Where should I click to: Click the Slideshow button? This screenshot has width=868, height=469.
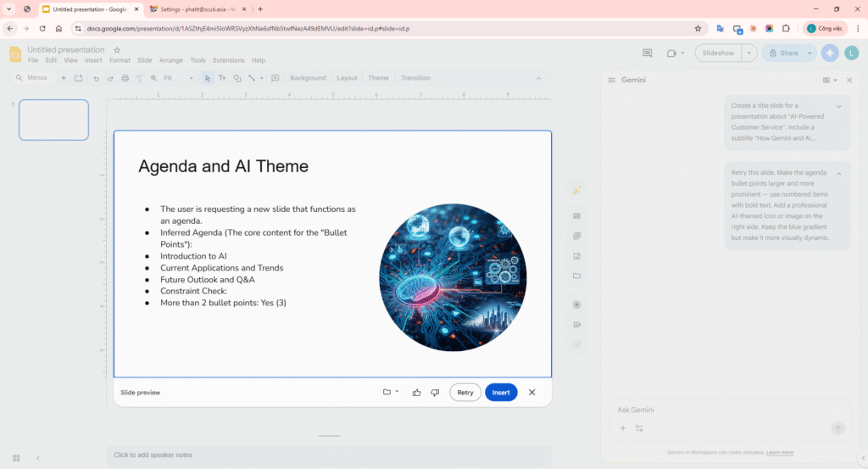click(x=718, y=53)
